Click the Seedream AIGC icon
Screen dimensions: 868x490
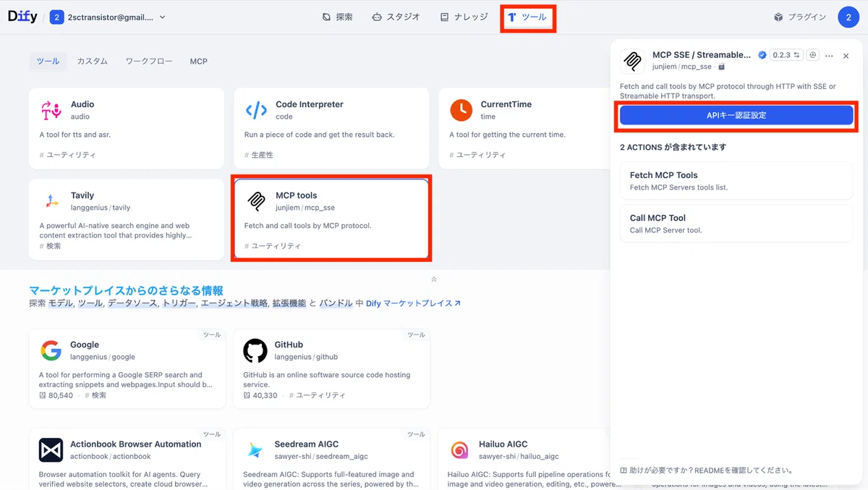(255, 450)
